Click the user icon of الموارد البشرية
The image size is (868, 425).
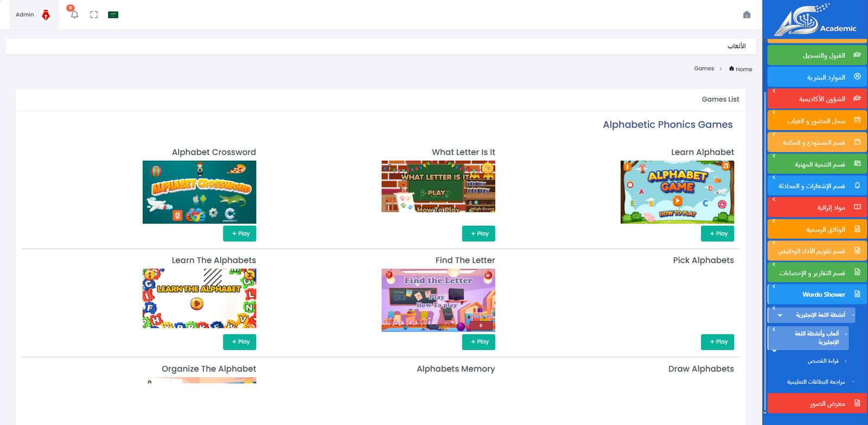point(857,77)
